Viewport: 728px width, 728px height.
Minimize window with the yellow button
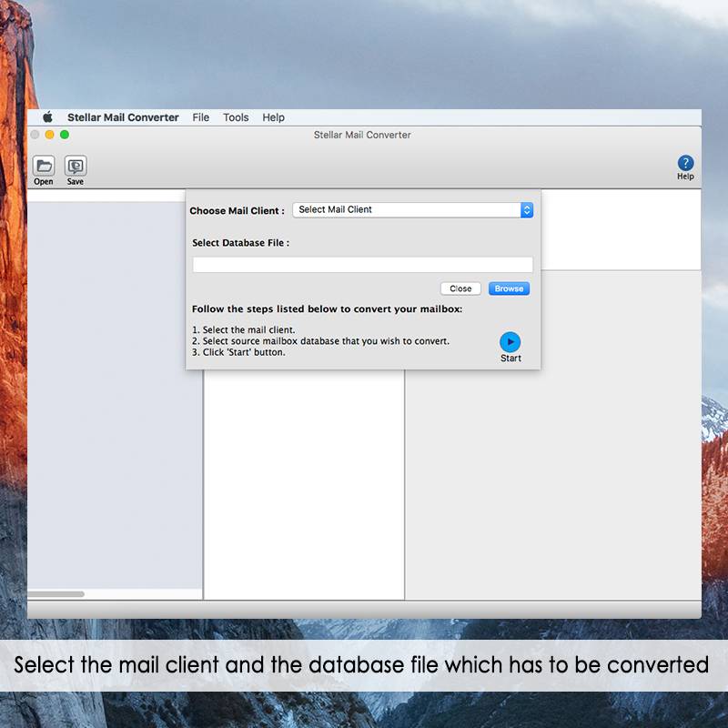click(50, 135)
